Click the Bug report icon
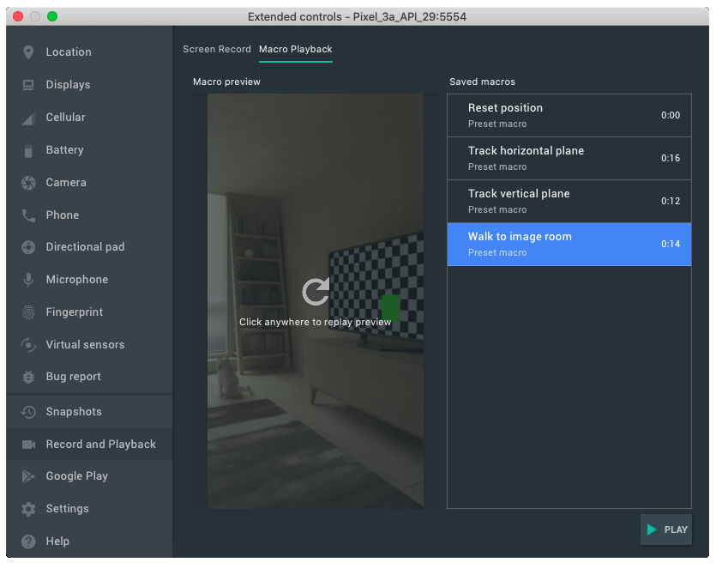Image resolution: width=728 pixels, height=575 pixels. pos(28,377)
